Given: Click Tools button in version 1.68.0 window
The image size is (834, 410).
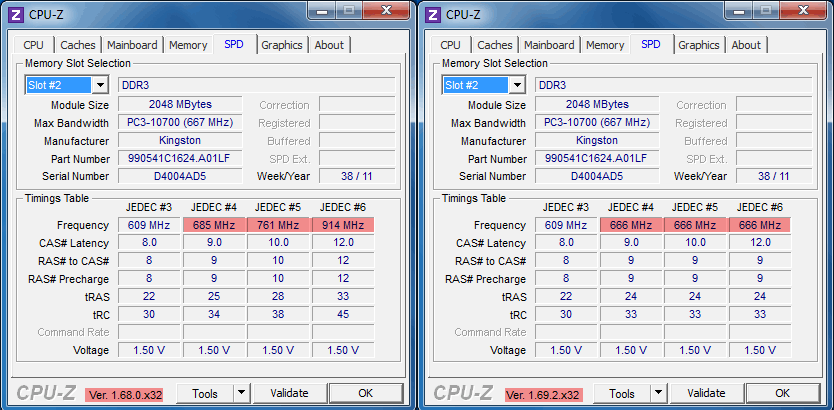Looking at the screenshot, I should point(204,394).
